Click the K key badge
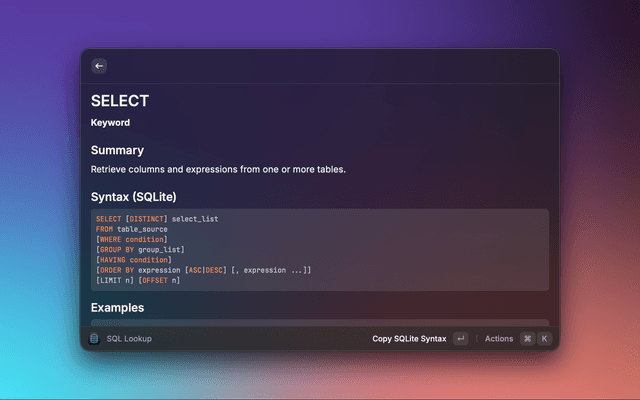The height and width of the screenshot is (400, 640). 544,339
